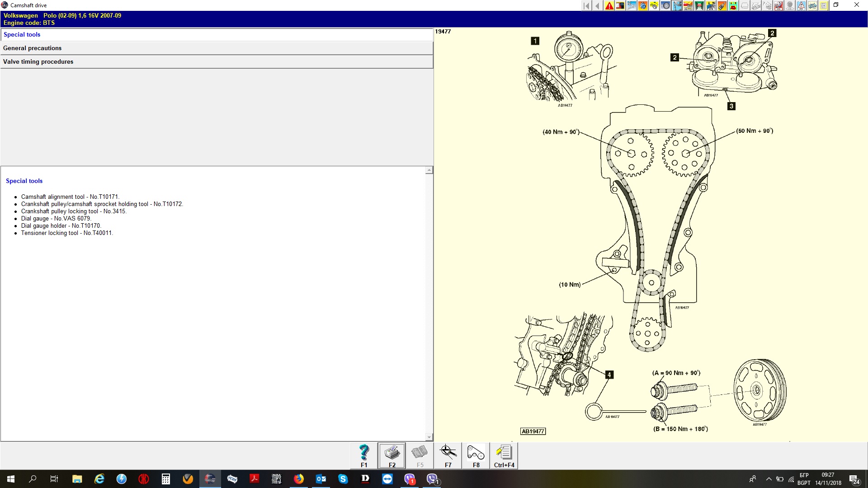Click the F1 help question mark button

click(x=364, y=455)
